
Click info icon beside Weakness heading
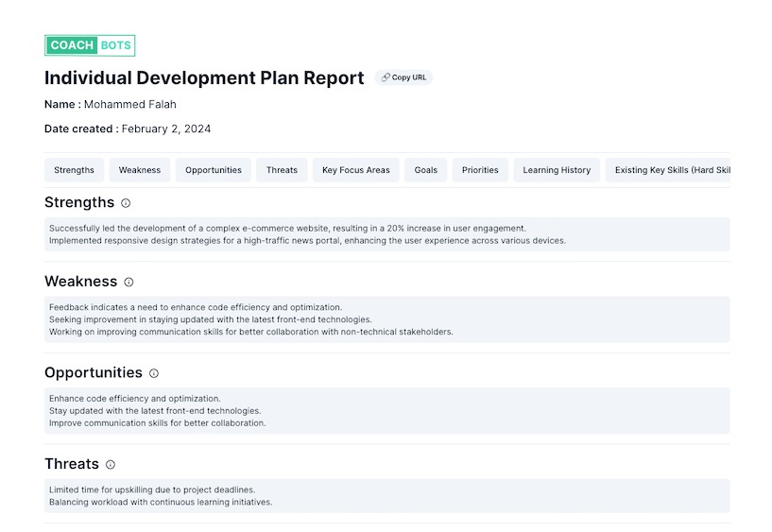point(129,283)
